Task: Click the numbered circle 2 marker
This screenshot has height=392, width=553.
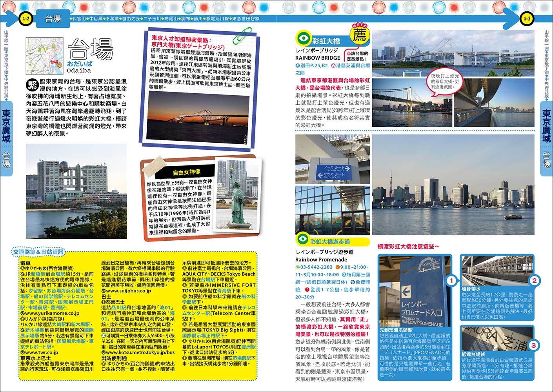Action: coord(534,281)
